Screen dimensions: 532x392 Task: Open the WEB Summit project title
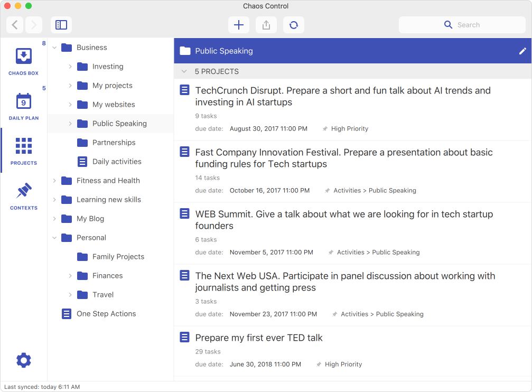[344, 220]
